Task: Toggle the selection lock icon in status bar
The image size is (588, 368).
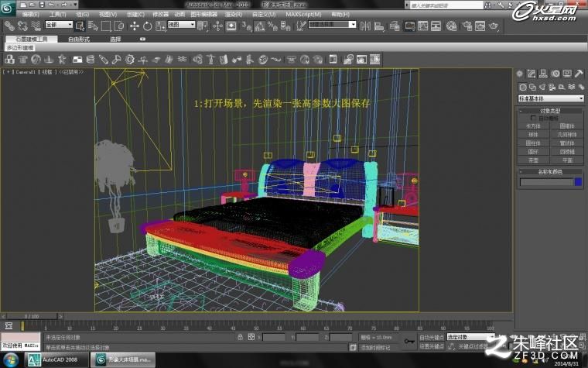Action: tap(240, 337)
